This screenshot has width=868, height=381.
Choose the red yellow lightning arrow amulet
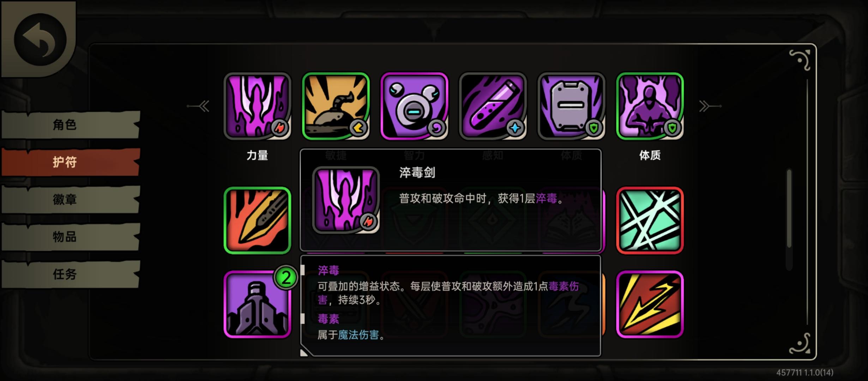650,304
